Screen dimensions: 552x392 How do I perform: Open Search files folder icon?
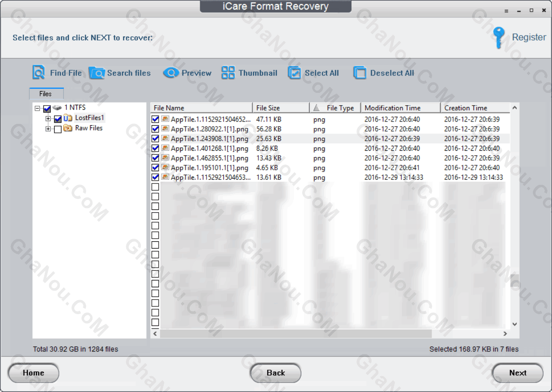point(97,73)
